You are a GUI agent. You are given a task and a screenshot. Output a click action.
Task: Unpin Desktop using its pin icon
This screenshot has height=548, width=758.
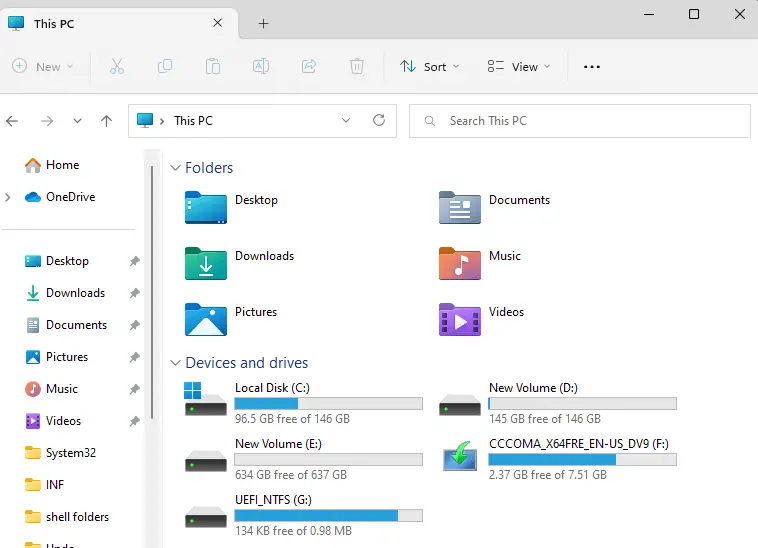pos(134,261)
